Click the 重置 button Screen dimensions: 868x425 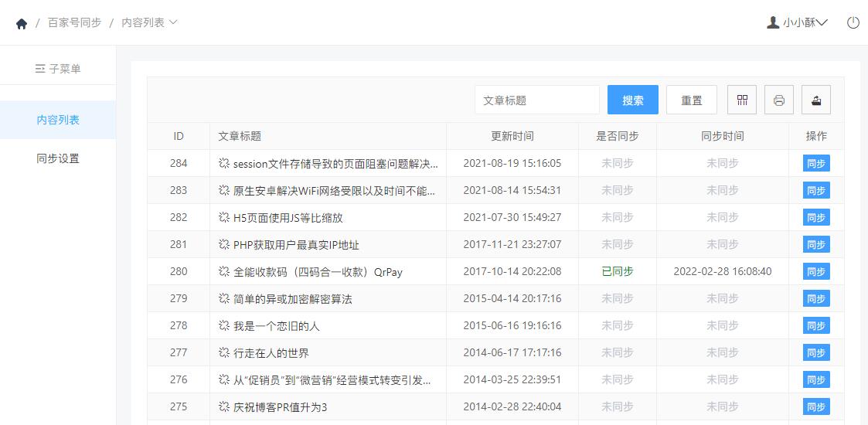pyautogui.click(x=692, y=100)
